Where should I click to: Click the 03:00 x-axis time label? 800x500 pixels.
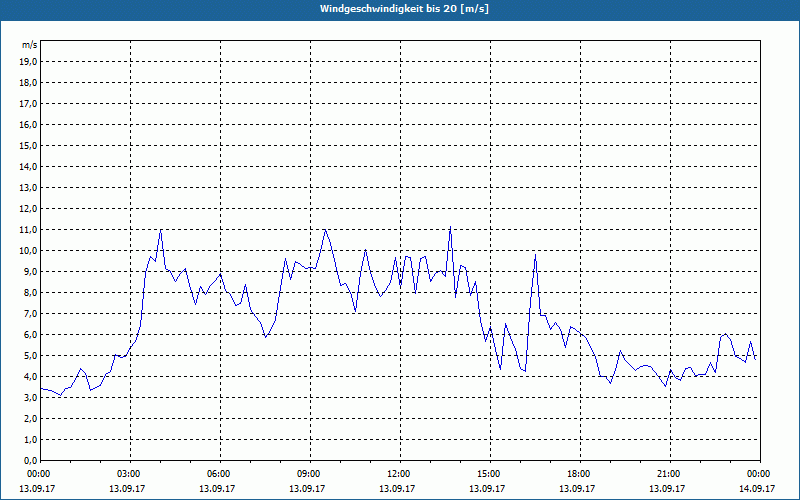[x=128, y=474]
